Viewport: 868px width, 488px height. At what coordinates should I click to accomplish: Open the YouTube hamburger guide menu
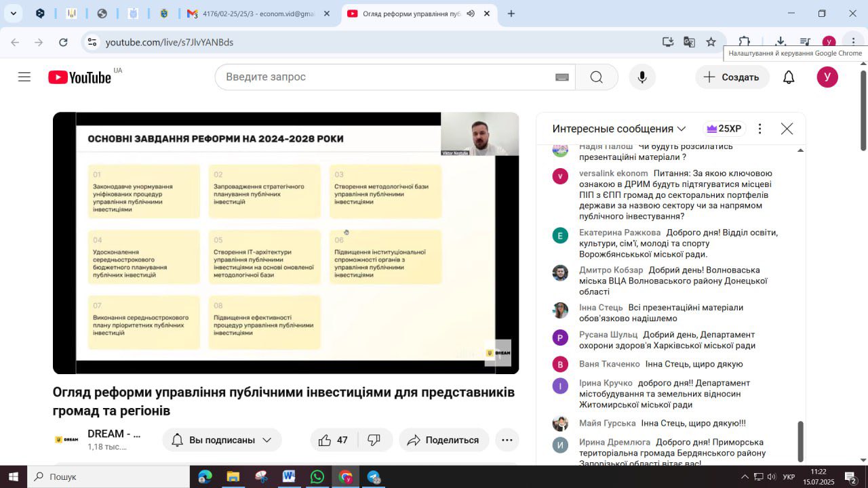click(x=24, y=77)
